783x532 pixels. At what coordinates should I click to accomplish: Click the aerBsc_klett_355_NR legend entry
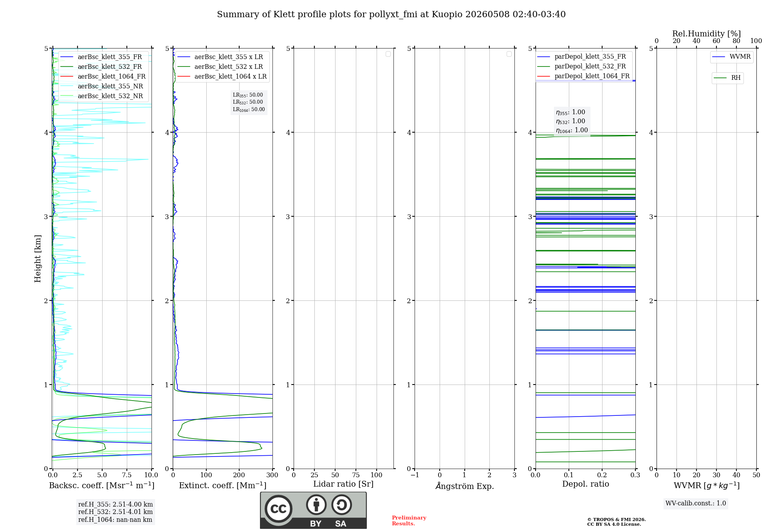coord(103,86)
